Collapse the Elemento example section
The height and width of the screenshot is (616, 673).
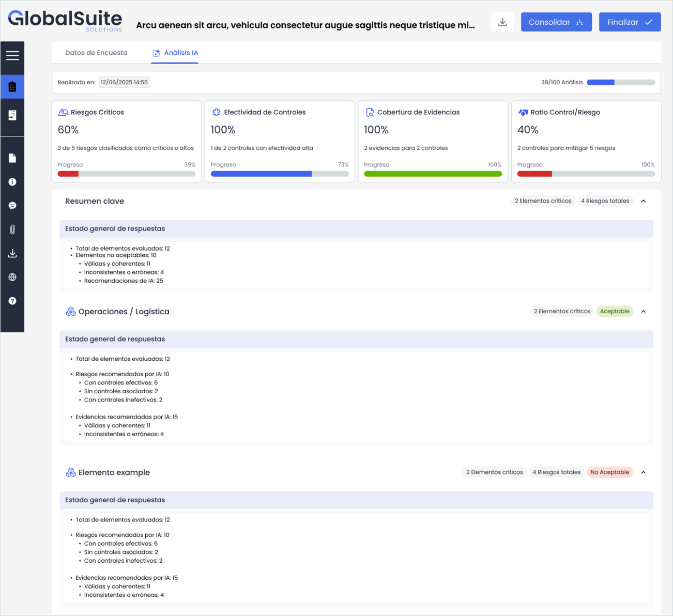644,472
